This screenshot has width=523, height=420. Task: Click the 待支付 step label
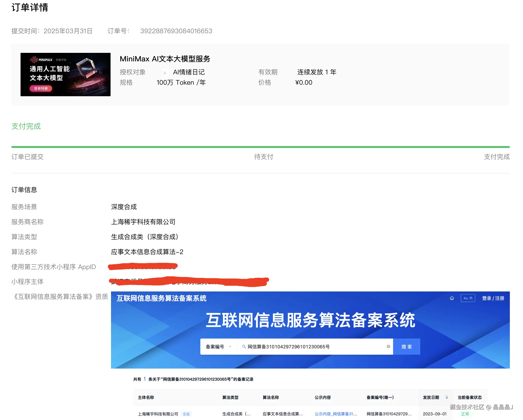[263, 157]
